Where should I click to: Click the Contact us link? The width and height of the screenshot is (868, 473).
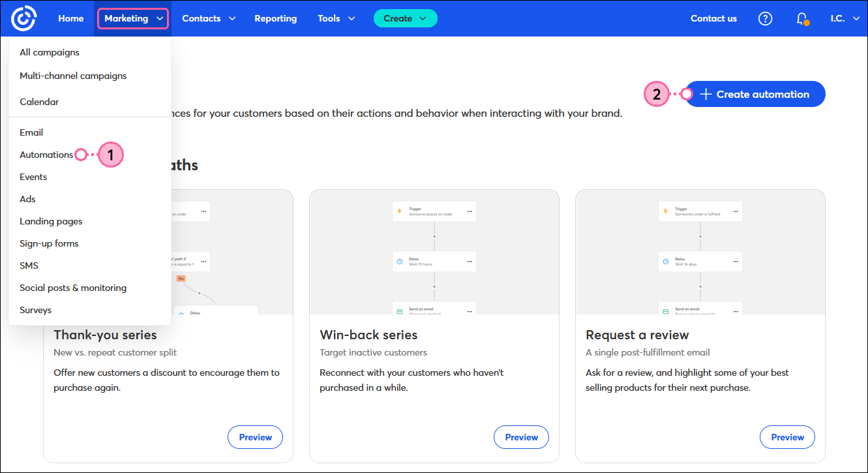click(x=713, y=18)
